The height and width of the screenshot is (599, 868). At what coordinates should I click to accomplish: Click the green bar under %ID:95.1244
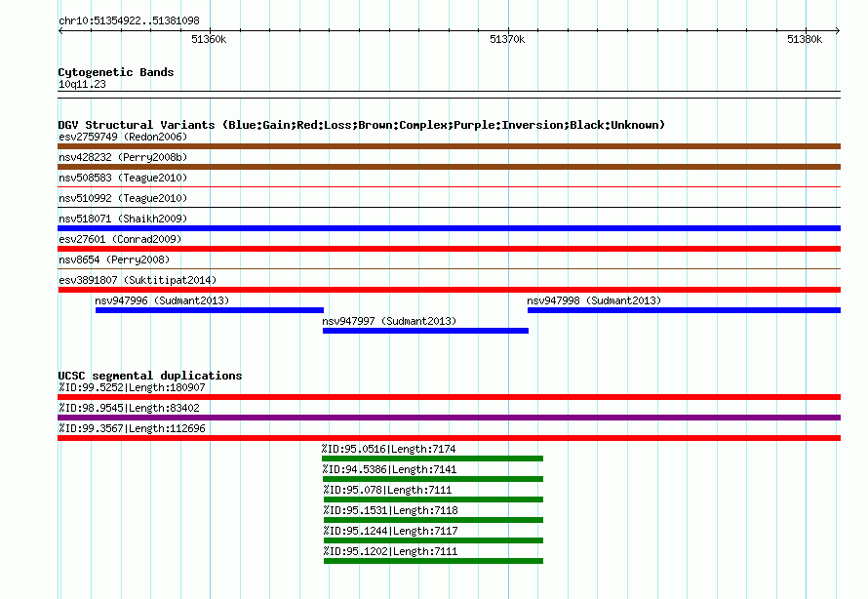pyautogui.click(x=433, y=540)
